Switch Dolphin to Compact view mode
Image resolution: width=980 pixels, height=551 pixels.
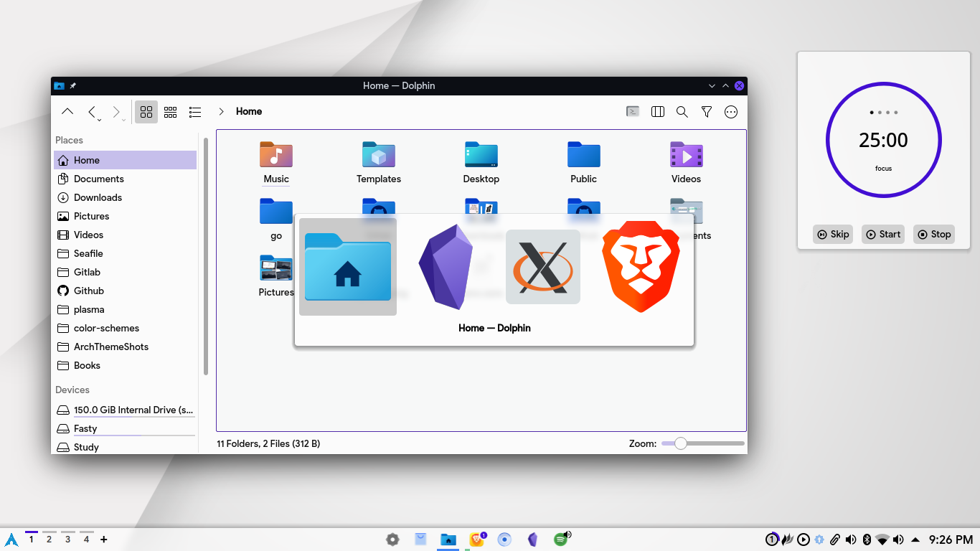171,111
